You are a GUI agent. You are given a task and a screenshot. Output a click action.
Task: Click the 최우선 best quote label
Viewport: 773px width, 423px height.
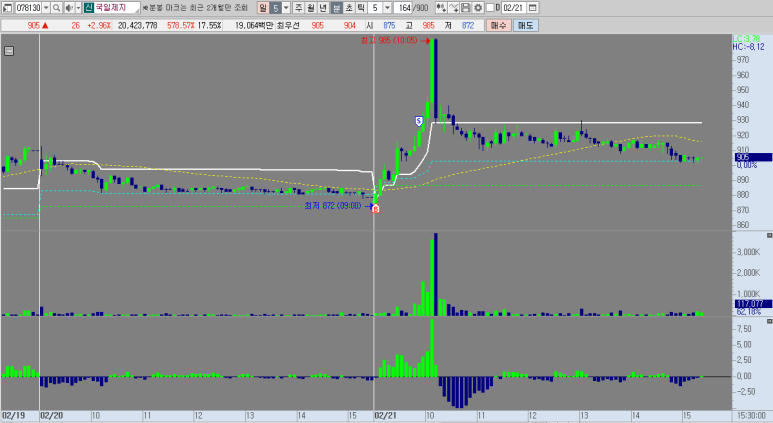tap(288, 25)
